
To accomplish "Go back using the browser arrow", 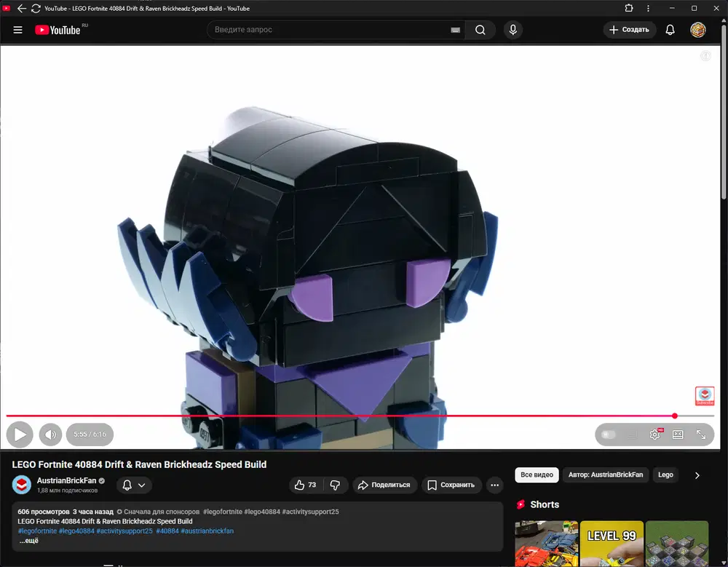I will pos(21,8).
